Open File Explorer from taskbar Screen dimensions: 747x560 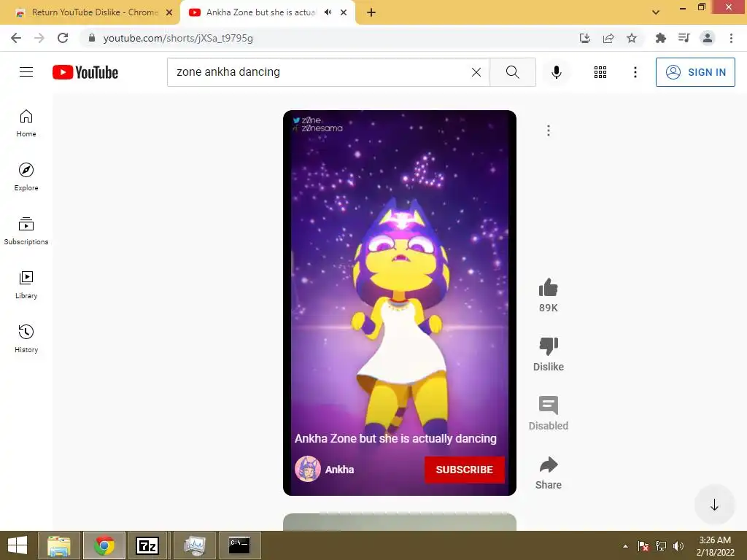(x=59, y=545)
